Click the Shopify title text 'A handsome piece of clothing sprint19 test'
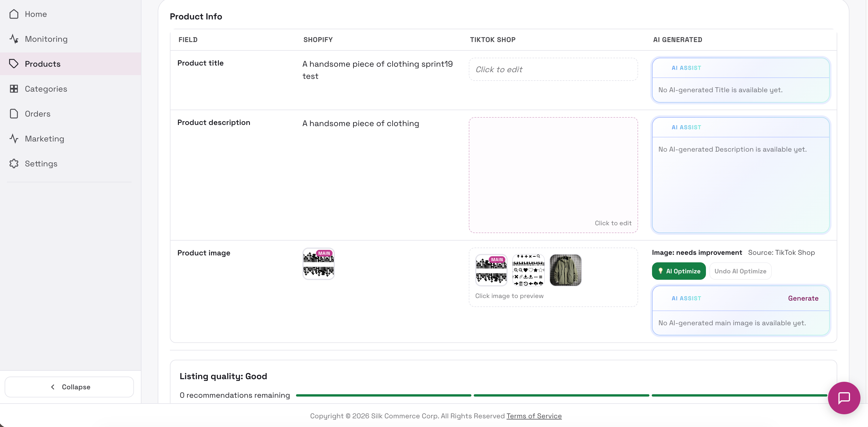This screenshot has width=868, height=427. [377, 70]
